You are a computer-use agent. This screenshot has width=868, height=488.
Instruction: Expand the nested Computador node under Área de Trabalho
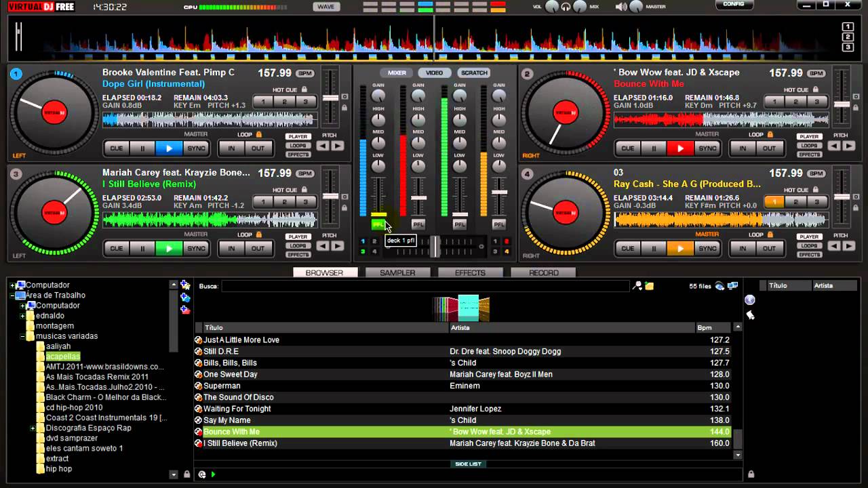[22, 306]
